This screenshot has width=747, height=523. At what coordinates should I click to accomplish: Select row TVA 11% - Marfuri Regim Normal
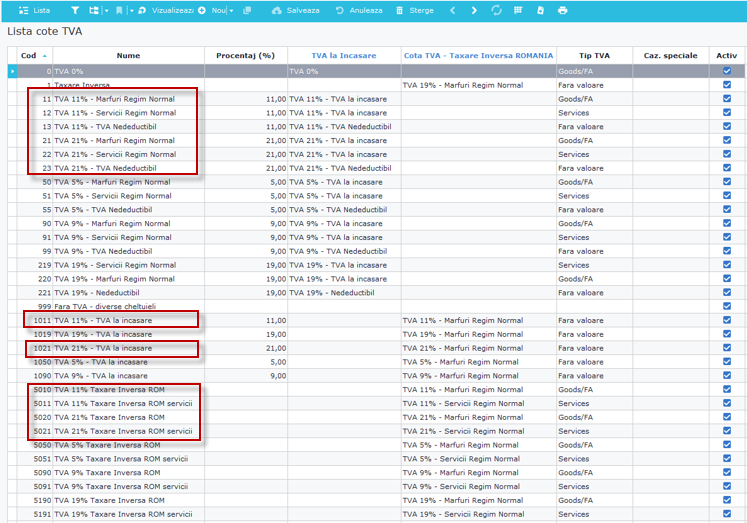point(376,99)
